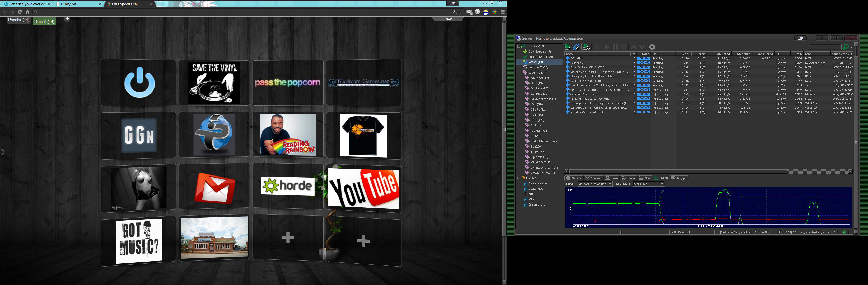
Task: Open the YouTube speed dial tile
Action: [364, 188]
